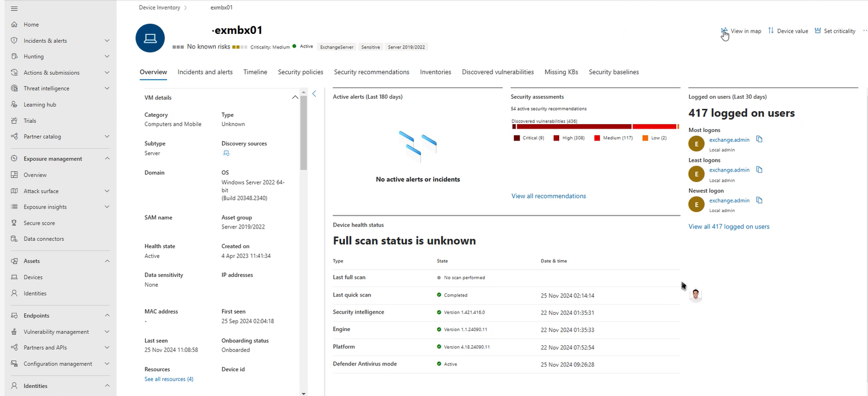This screenshot has height=396, width=868.
Task: Click the Low (2) legend swatch
Action: tap(645, 138)
